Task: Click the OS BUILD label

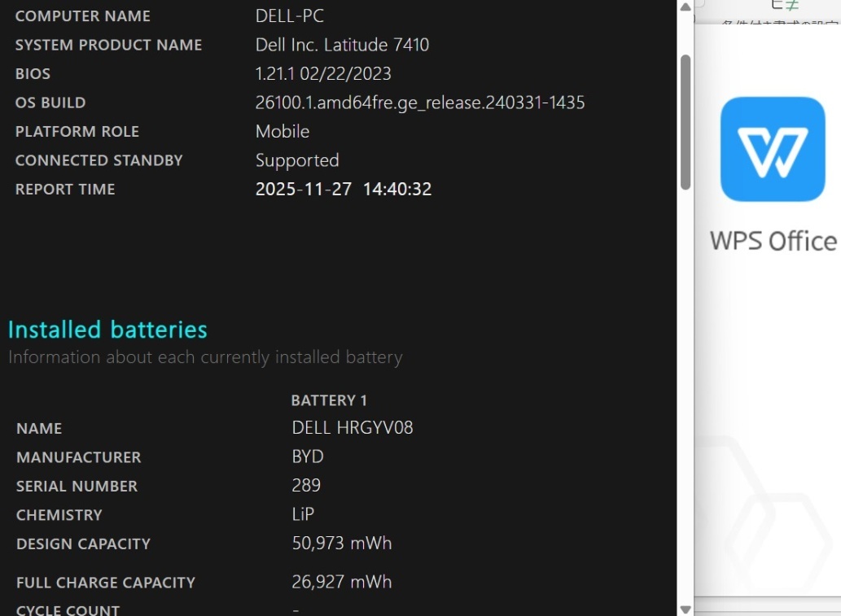Action: click(50, 103)
